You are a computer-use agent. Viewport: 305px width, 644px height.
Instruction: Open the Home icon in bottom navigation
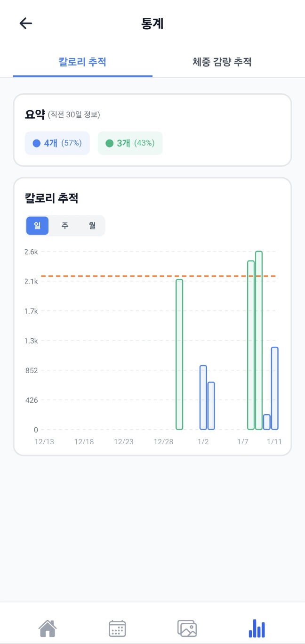point(48,628)
